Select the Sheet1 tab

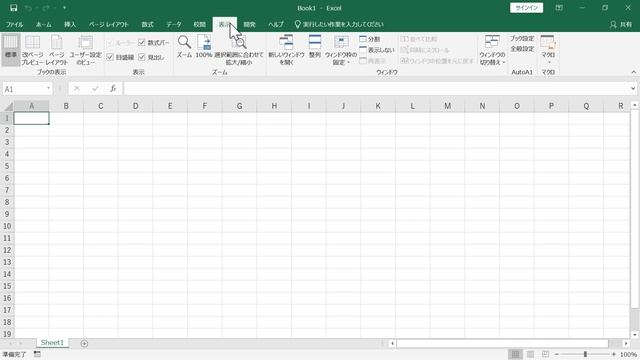(52, 342)
